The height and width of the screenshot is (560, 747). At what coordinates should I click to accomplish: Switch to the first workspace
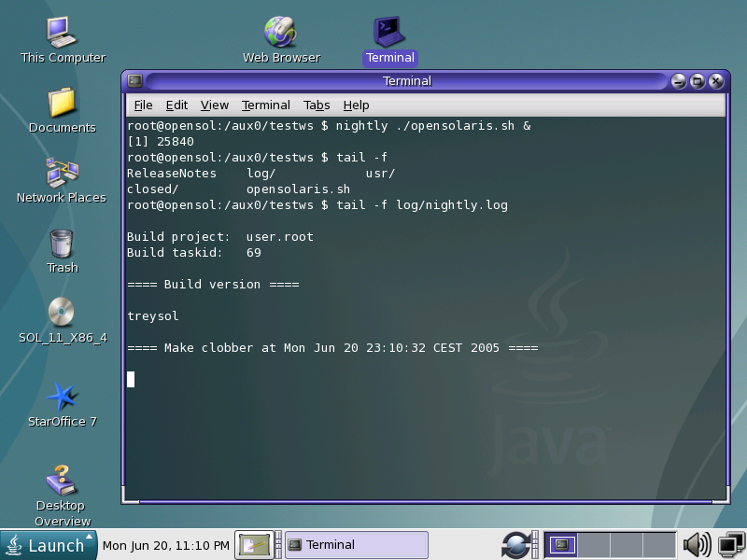click(561, 545)
